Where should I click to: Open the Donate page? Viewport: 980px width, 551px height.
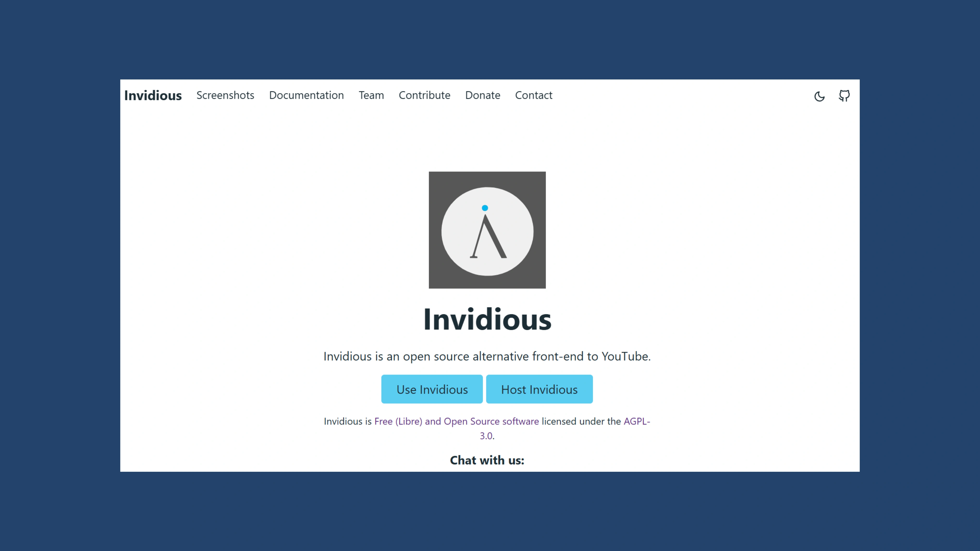click(483, 95)
